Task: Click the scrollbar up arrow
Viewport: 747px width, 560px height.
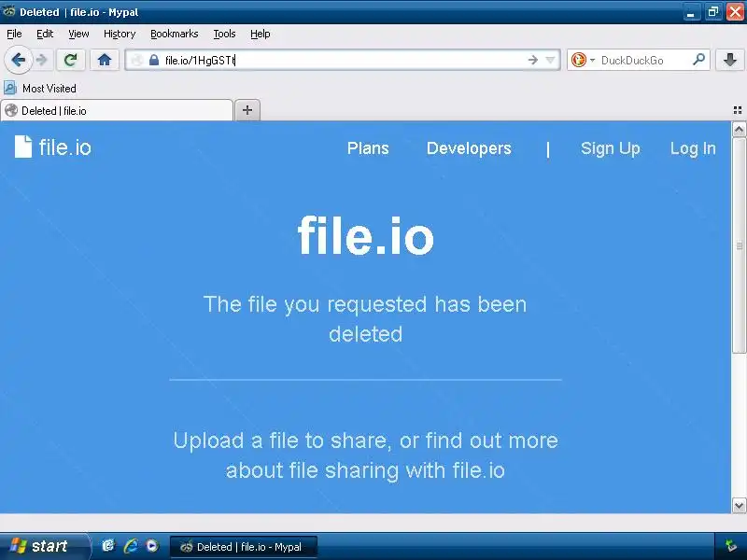Action: 739,129
